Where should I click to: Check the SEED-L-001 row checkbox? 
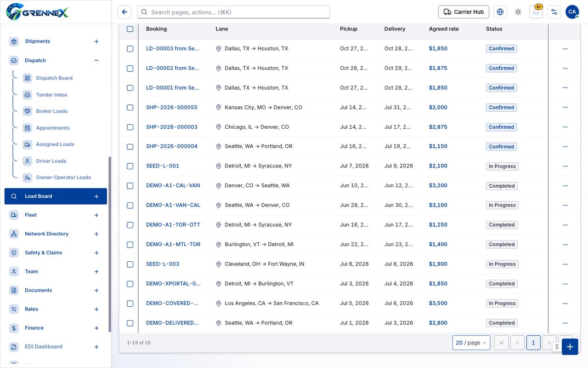pos(130,166)
